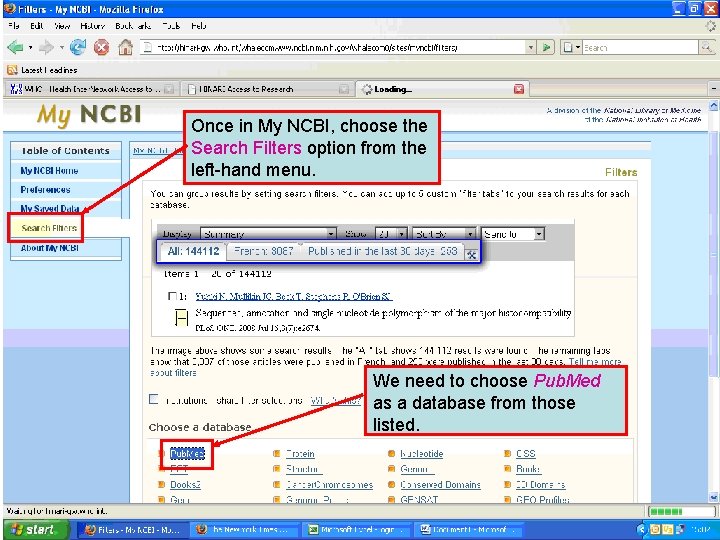720x540 pixels.
Task: Open the Bookmarks menu
Action: 133,26
